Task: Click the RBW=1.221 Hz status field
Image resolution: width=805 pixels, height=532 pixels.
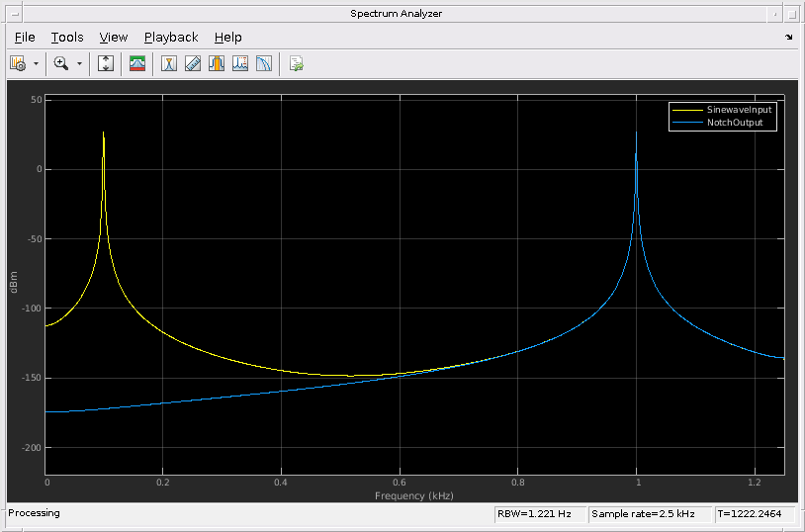Action: pos(540,513)
